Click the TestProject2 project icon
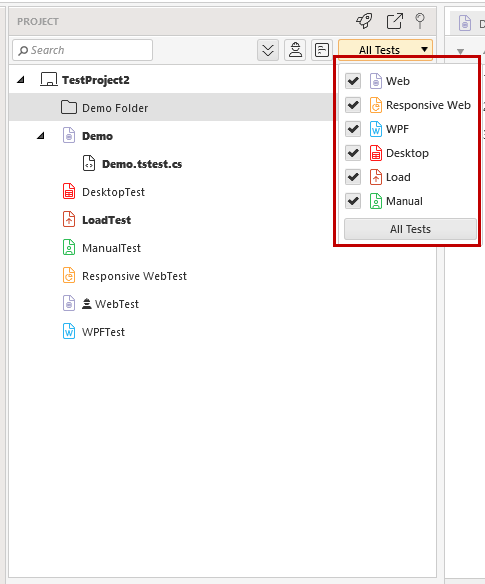The image size is (485, 584). [x=49, y=79]
